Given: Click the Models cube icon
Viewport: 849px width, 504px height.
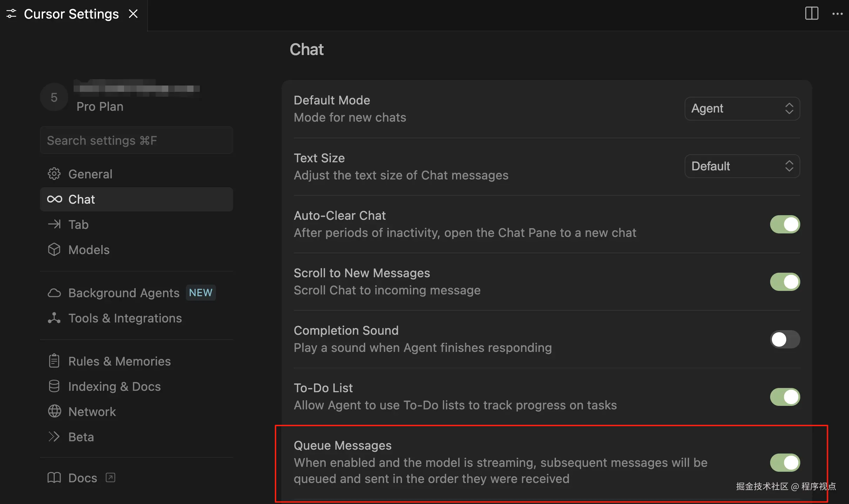Looking at the screenshot, I should point(54,250).
